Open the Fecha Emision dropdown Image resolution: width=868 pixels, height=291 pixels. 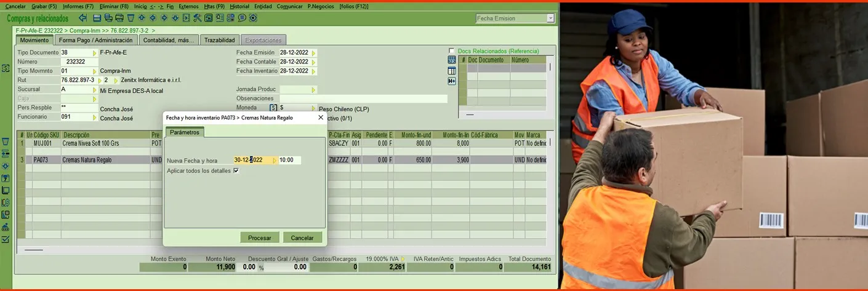(550, 18)
